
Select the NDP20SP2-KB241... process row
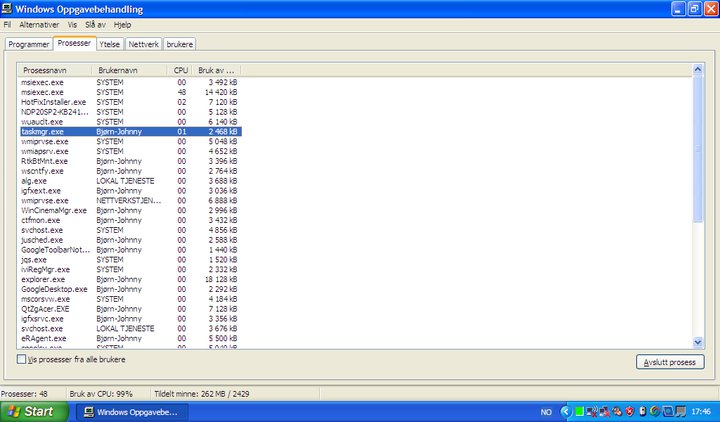click(x=130, y=112)
